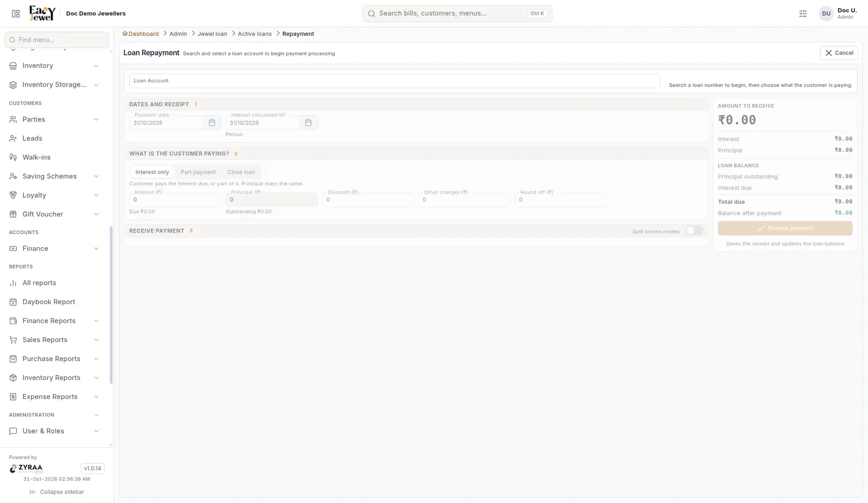Focus the Loan Account search field
Viewport: 868px width, 503px height.
pyautogui.click(x=394, y=81)
